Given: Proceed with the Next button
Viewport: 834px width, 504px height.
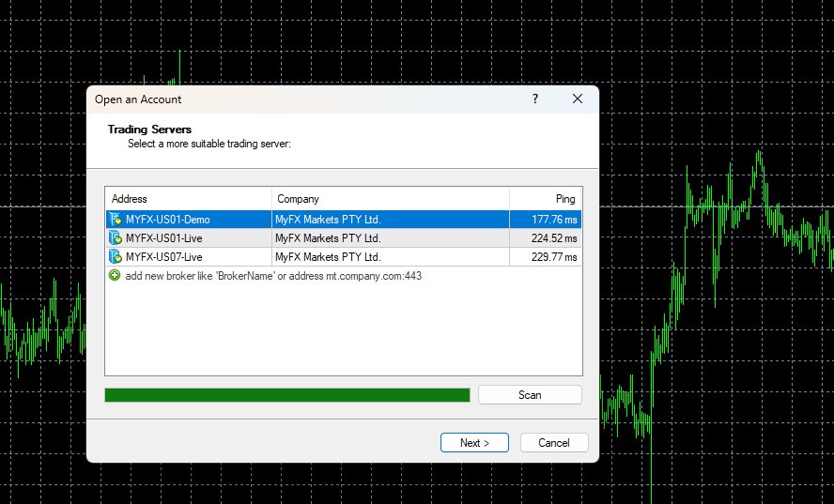Looking at the screenshot, I should tap(474, 443).
